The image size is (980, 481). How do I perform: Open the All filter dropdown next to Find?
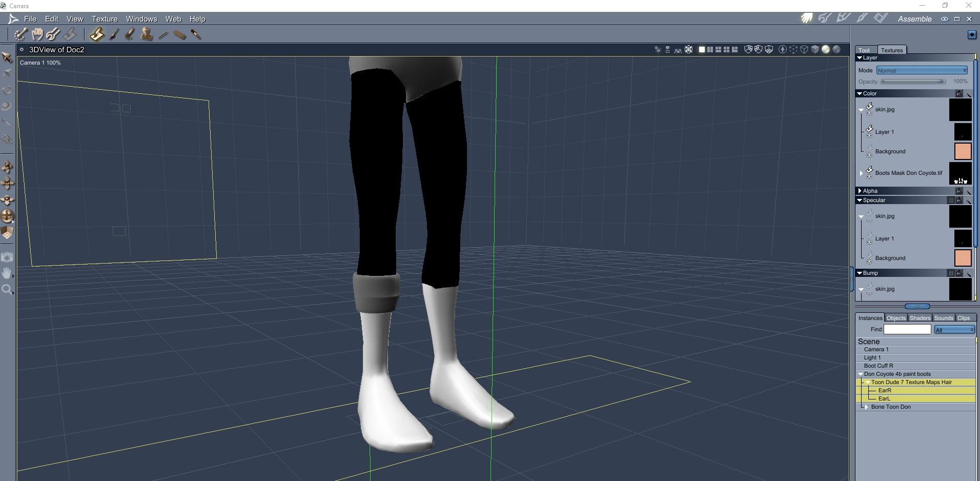pos(954,330)
